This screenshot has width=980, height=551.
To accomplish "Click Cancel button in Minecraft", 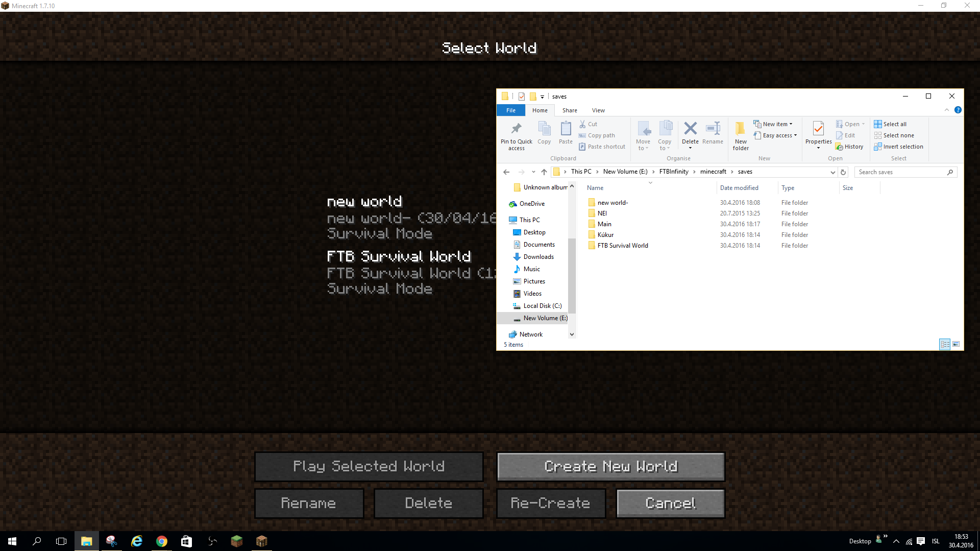I will click(x=670, y=503).
